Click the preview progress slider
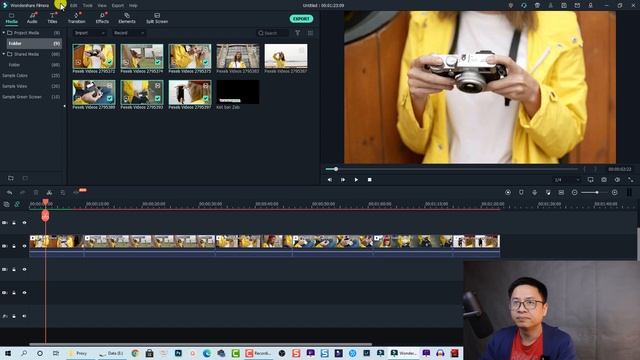The width and height of the screenshot is (640, 360). (451, 169)
